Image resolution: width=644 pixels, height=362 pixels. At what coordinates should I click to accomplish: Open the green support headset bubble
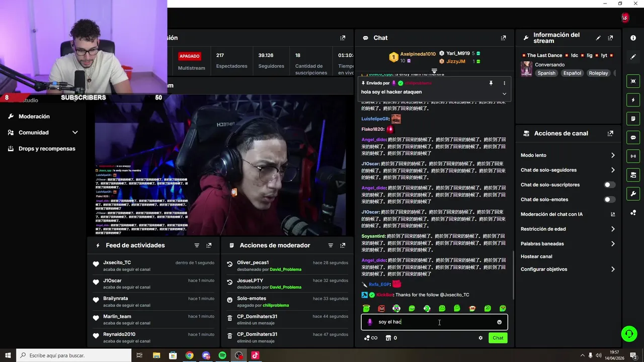click(x=629, y=333)
